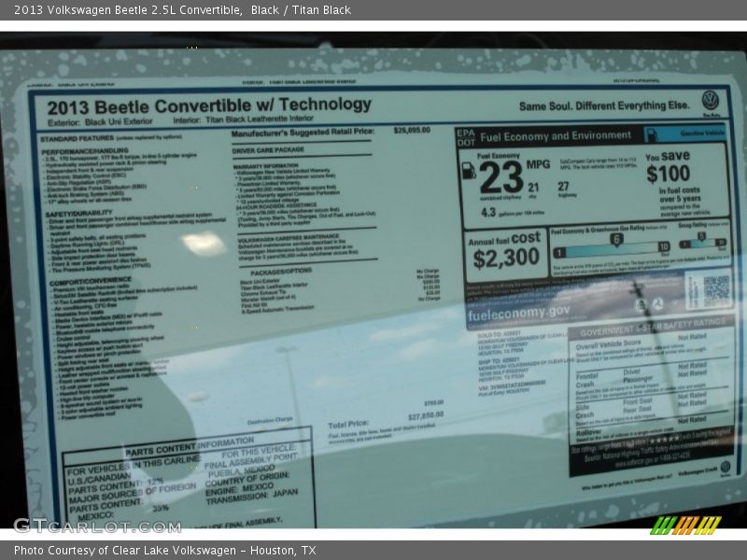This screenshot has height=560, width=747.
Task: Select the smog rating marker 5
Action: point(701,236)
